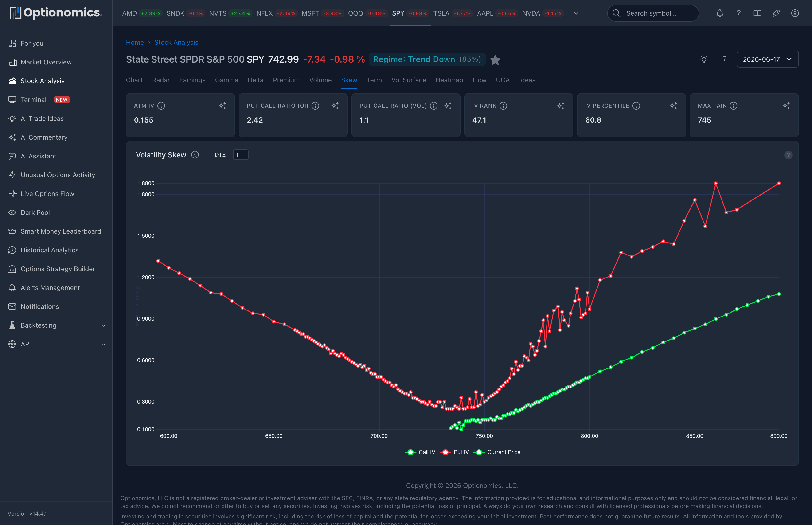Open the notifications bell icon

coord(720,13)
